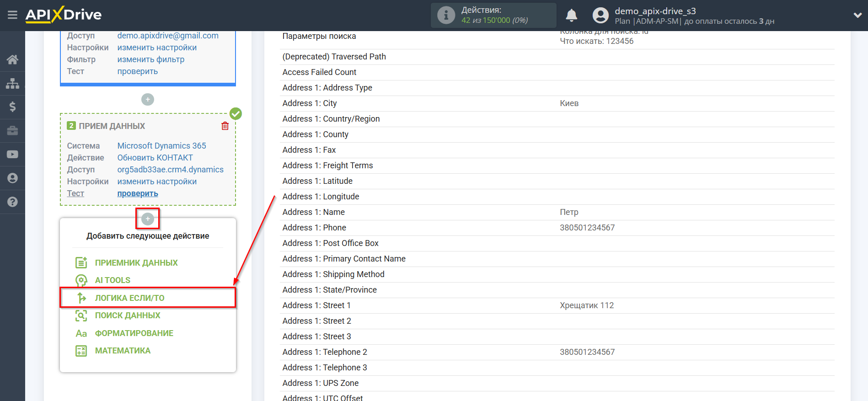The height and width of the screenshot is (401, 868).
Task: Go to Home in sidebar
Action: (x=12, y=59)
